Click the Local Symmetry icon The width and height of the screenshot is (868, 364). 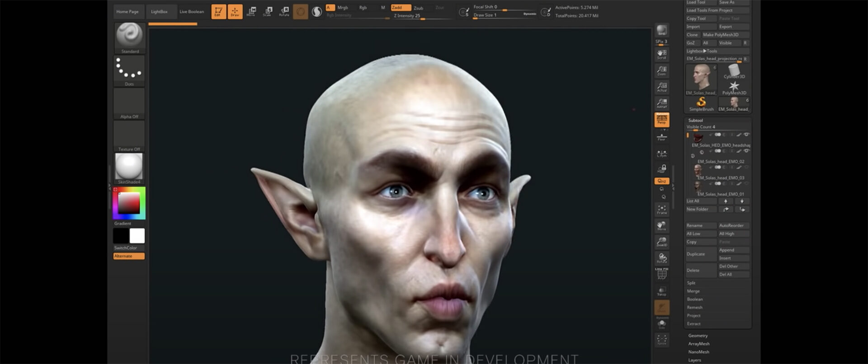(662, 154)
